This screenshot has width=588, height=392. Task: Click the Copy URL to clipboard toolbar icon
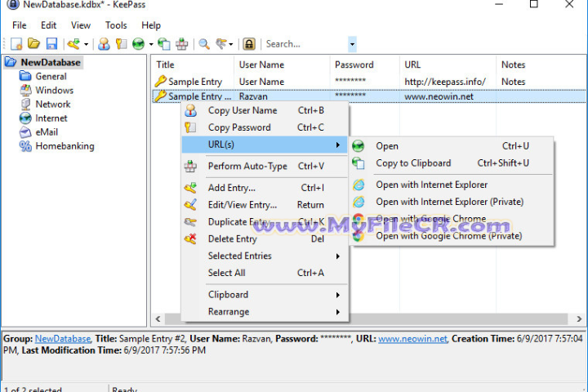(164, 44)
